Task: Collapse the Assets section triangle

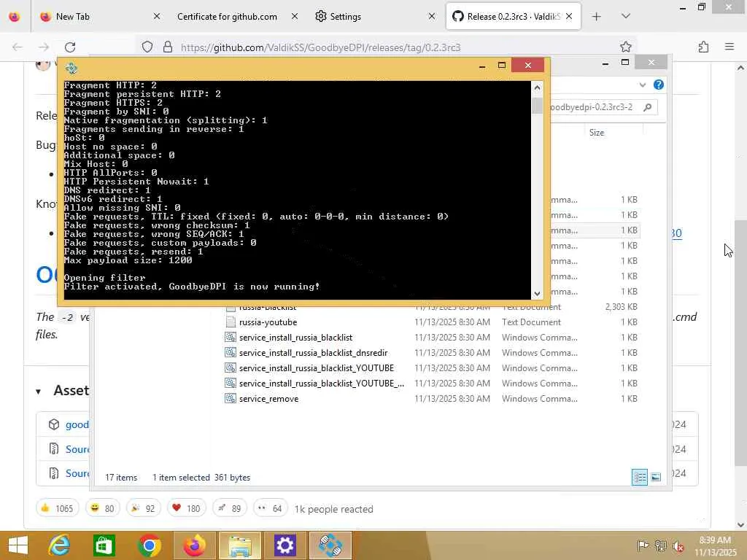Action: pos(38,392)
